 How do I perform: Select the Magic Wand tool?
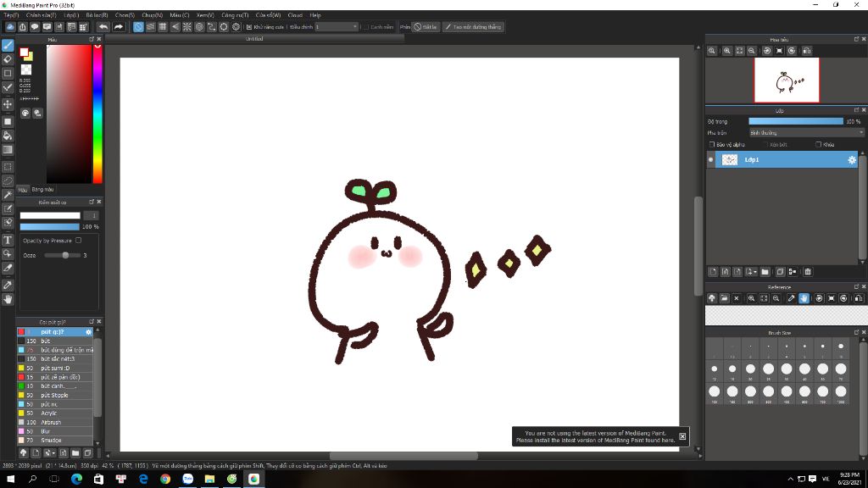coord(8,195)
